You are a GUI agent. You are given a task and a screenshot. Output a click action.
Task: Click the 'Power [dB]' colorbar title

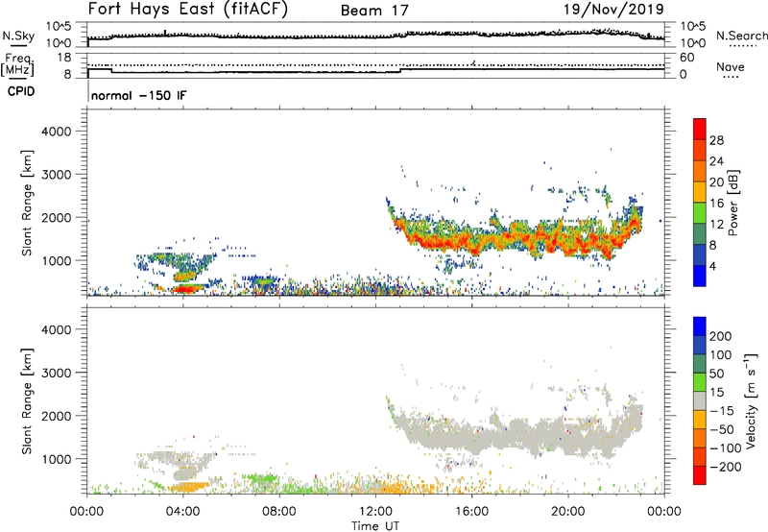[733, 203]
